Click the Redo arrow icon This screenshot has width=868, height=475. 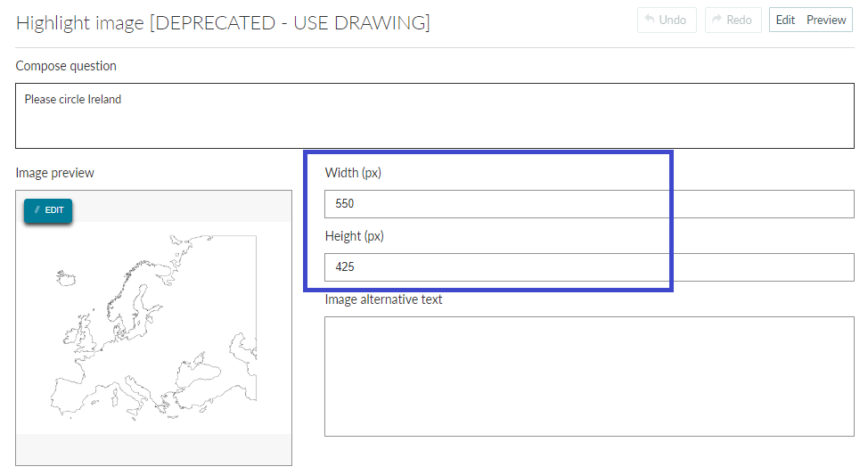[x=717, y=20]
